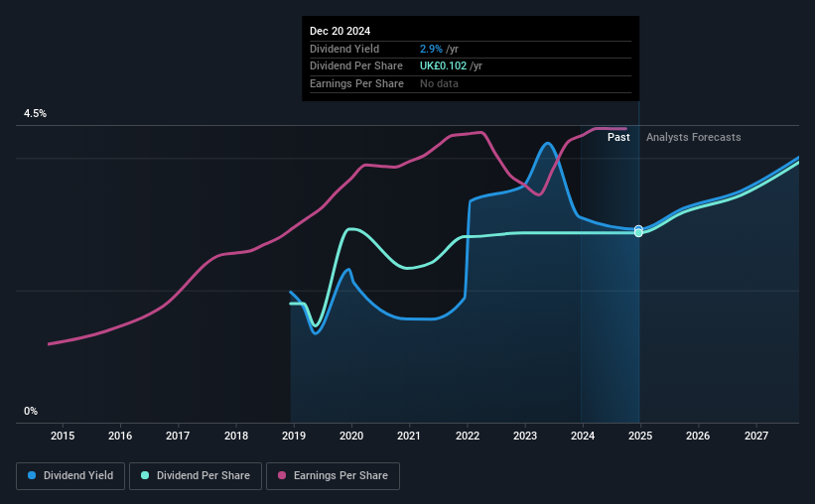Click the 2.9% dividend yield value
The height and width of the screenshot is (504, 815).
[x=431, y=49]
